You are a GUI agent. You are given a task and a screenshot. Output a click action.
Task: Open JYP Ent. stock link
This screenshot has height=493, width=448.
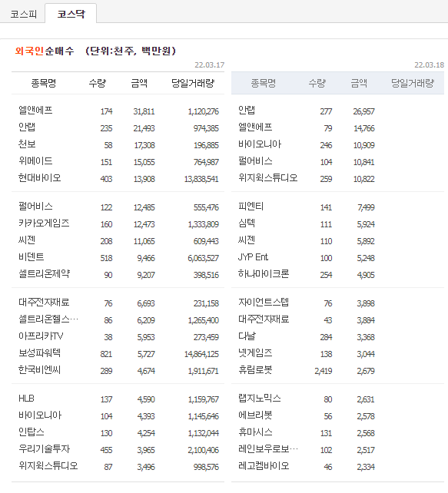[x=254, y=257]
